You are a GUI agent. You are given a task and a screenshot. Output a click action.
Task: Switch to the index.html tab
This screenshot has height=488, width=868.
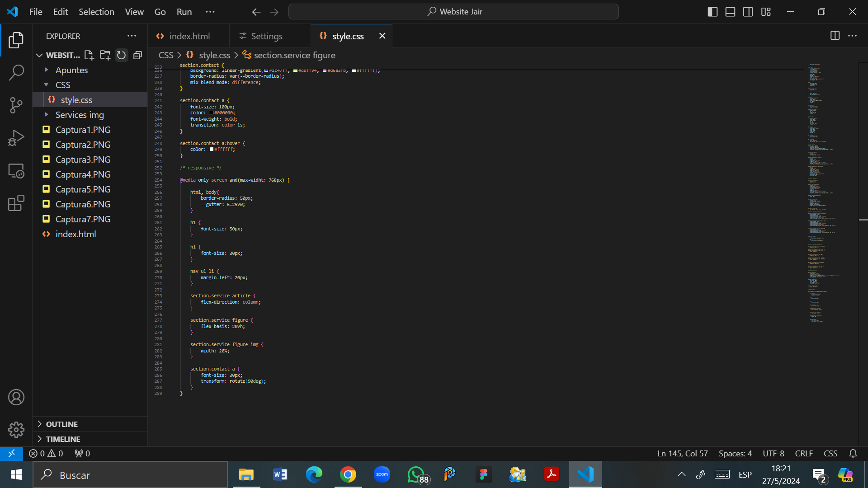click(189, 36)
